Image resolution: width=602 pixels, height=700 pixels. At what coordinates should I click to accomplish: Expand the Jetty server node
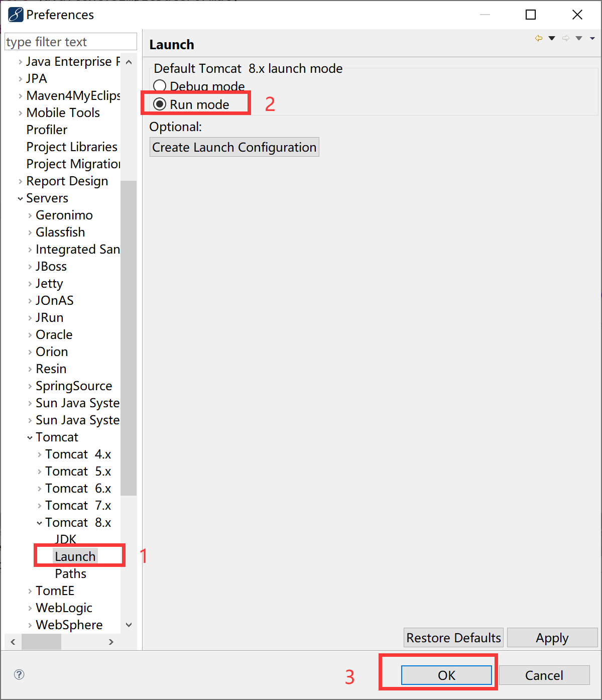tap(30, 284)
